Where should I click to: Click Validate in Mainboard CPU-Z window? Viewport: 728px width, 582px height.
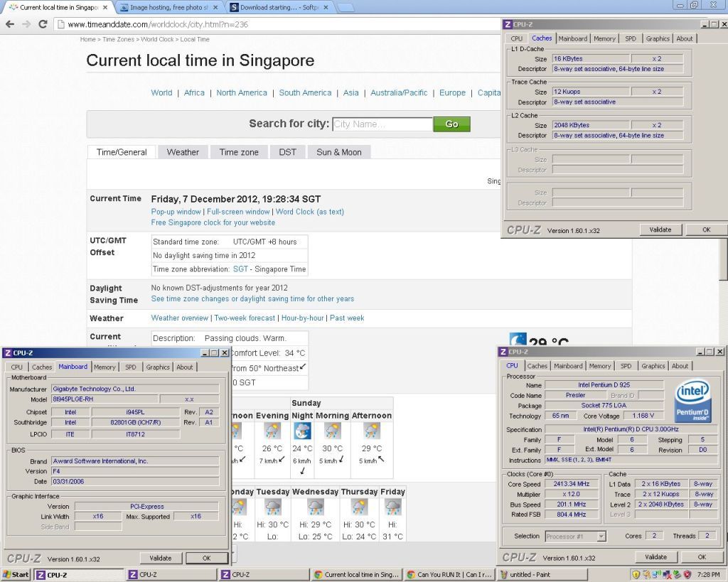click(160, 559)
